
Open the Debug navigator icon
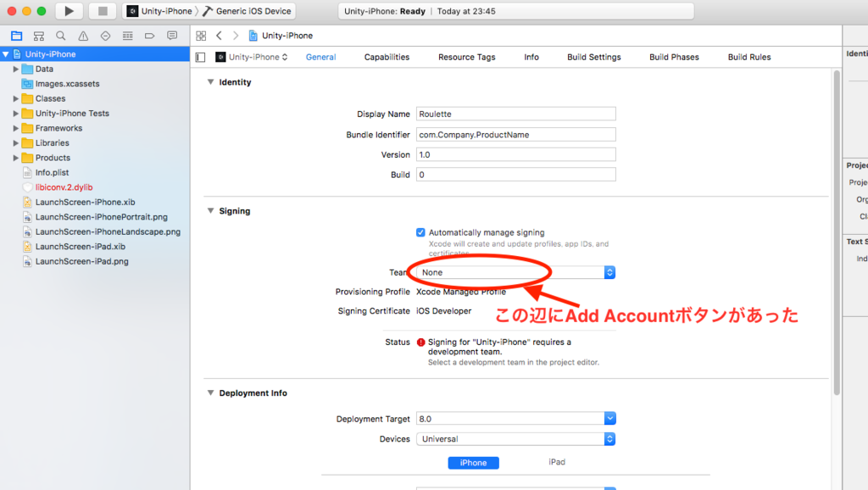pos(127,36)
